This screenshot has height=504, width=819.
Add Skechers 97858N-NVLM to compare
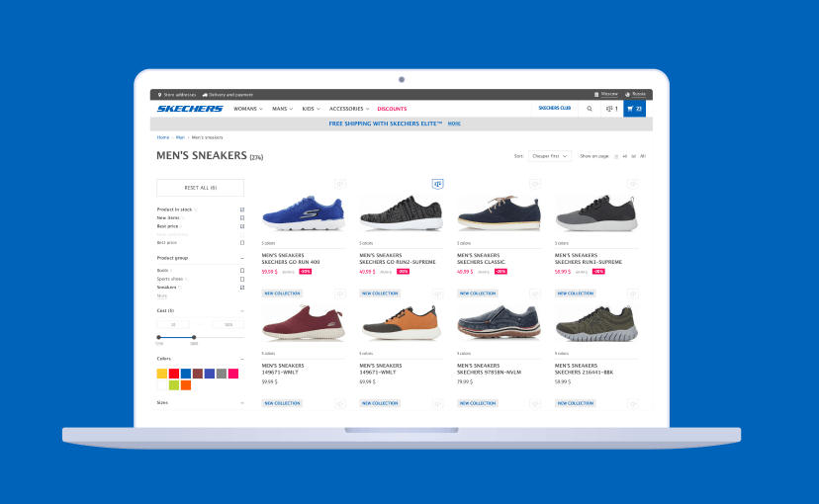535,294
